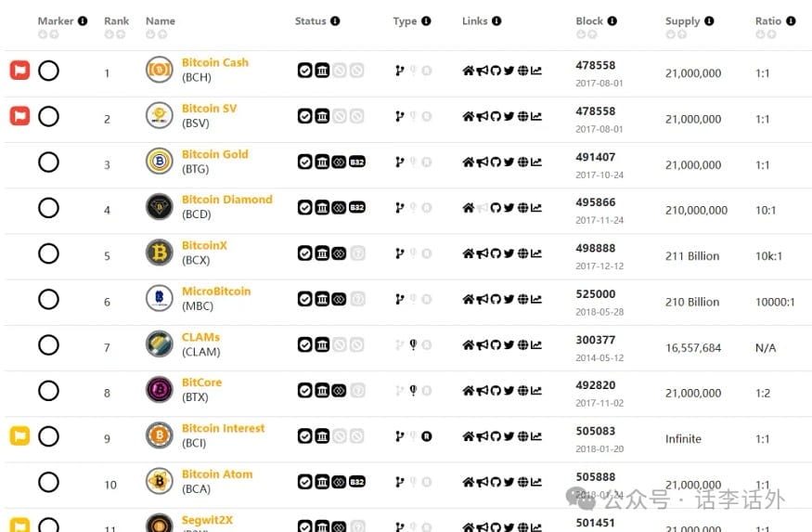This screenshot has height=532, width=812.
Task: Click the Bitcoin Diamond coin logo
Action: pyautogui.click(x=159, y=207)
